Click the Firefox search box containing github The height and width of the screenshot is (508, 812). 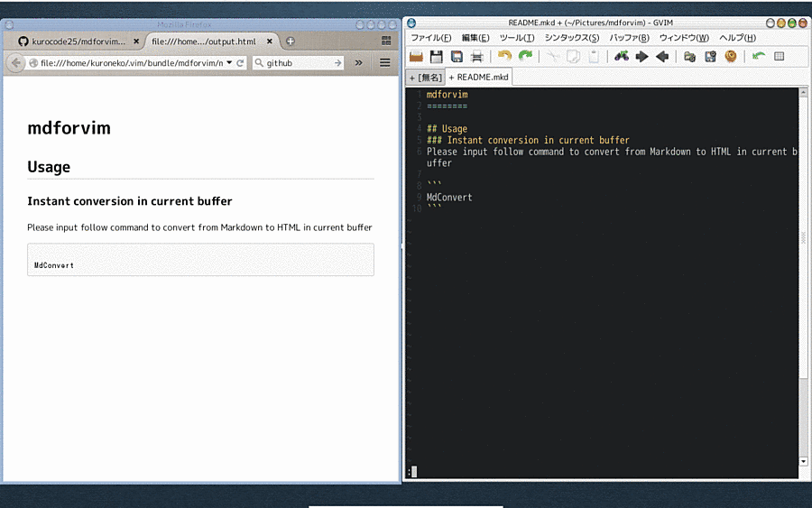[x=299, y=63]
